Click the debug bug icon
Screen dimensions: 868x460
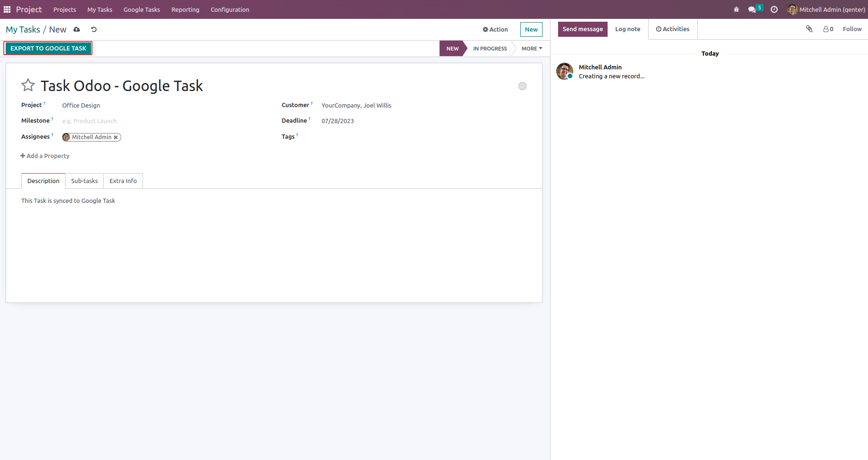coord(736,9)
